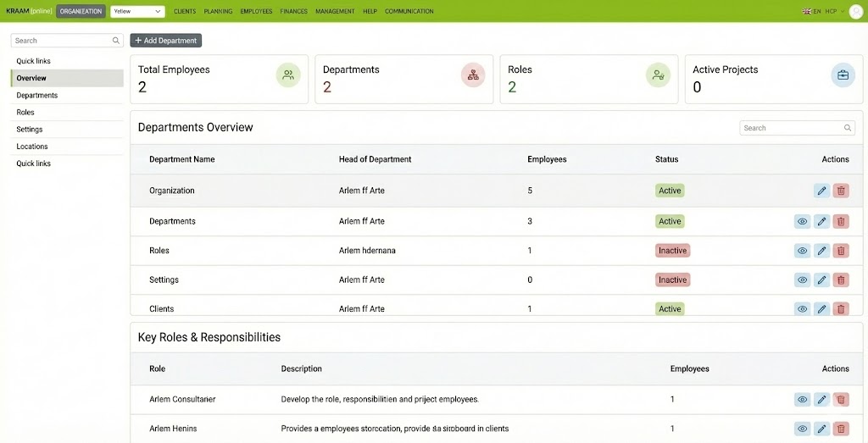Edit the Organization department row
Image resolution: width=868 pixels, height=443 pixels.
821,191
